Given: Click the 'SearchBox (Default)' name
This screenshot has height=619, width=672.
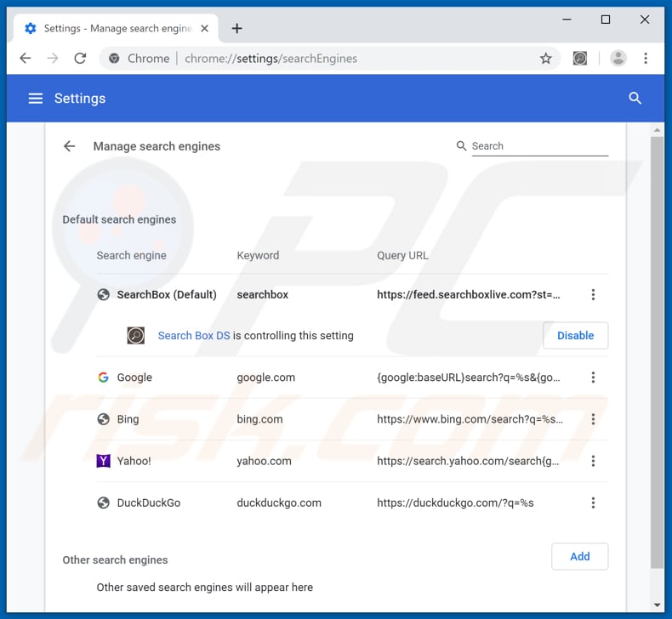Looking at the screenshot, I should tap(167, 294).
